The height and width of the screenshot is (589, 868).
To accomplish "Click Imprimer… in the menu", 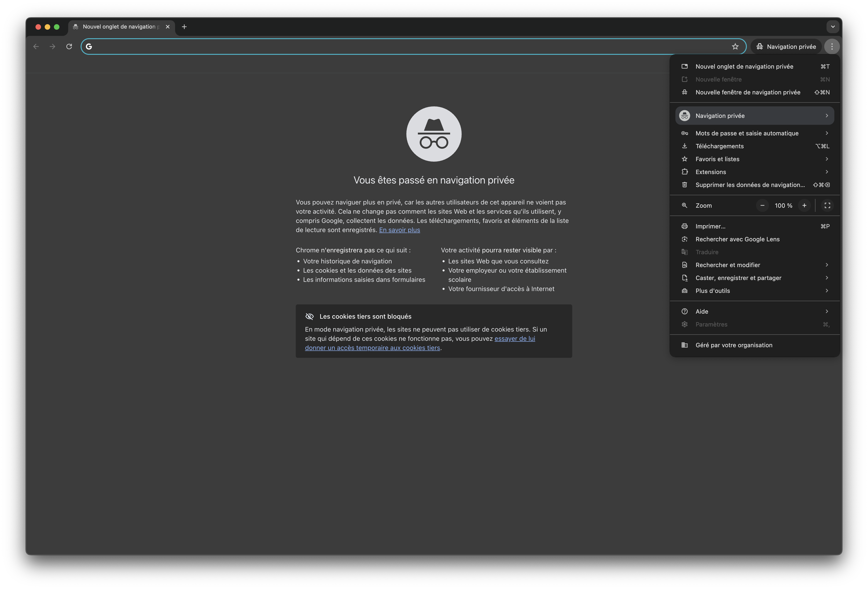I will [710, 226].
